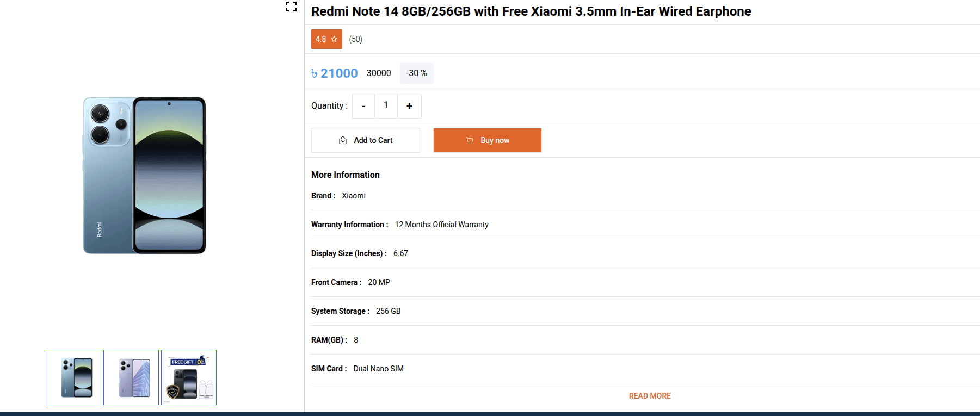Click the quantity number field showing 1
Viewport: 980px width, 416px height.
pos(386,105)
